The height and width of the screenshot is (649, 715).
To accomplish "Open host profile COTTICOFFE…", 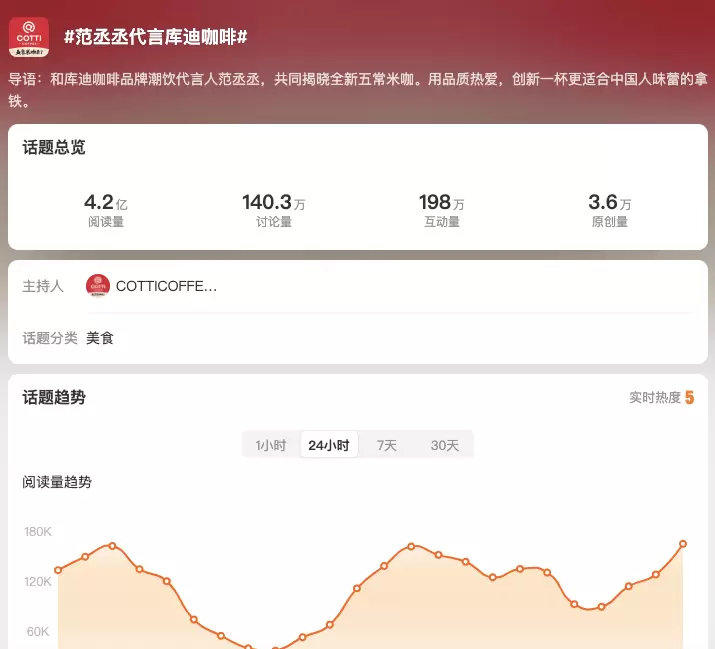I will coord(166,286).
